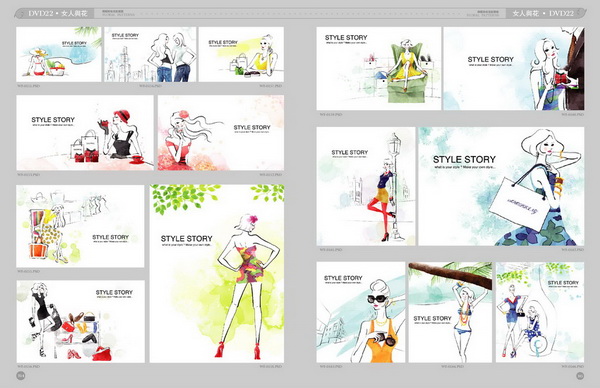Select the woman carrying white shopping bag

pyautogui.click(x=501, y=186)
